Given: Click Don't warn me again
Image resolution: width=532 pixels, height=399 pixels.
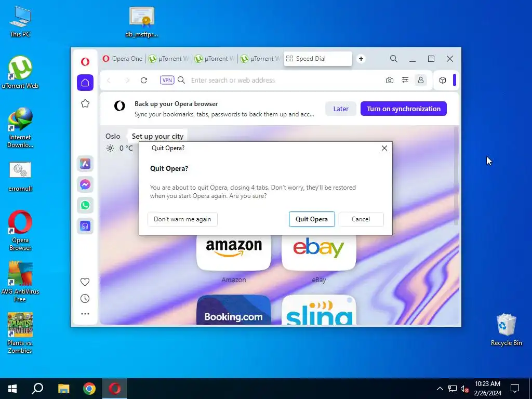Looking at the screenshot, I should pyautogui.click(x=182, y=219).
